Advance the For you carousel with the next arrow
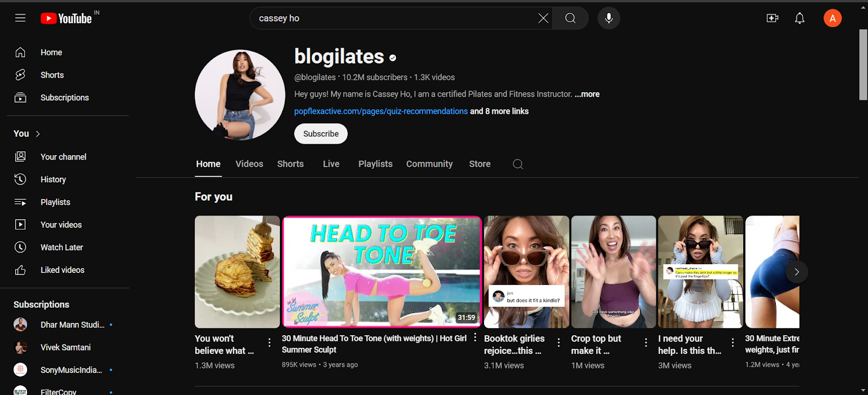This screenshot has height=395, width=868. (796, 272)
